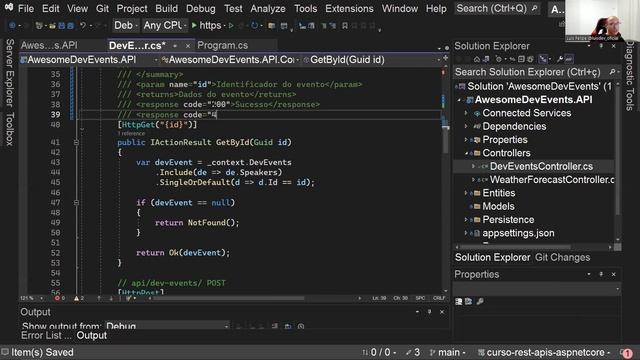Image resolution: width=640 pixels, height=360 pixels.
Task: Toggle Sync with Active Document in Solution Explorer
Action: tap(512, 59)
